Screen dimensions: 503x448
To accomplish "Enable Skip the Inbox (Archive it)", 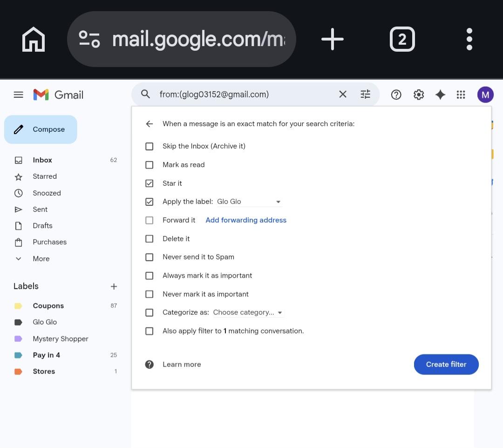I will tap(149, 146).
